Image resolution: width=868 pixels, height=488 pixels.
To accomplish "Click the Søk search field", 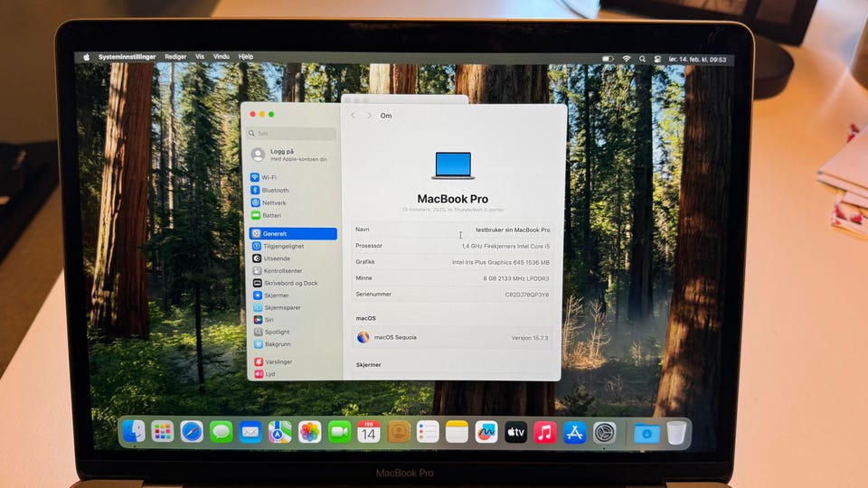I will 292,134.
